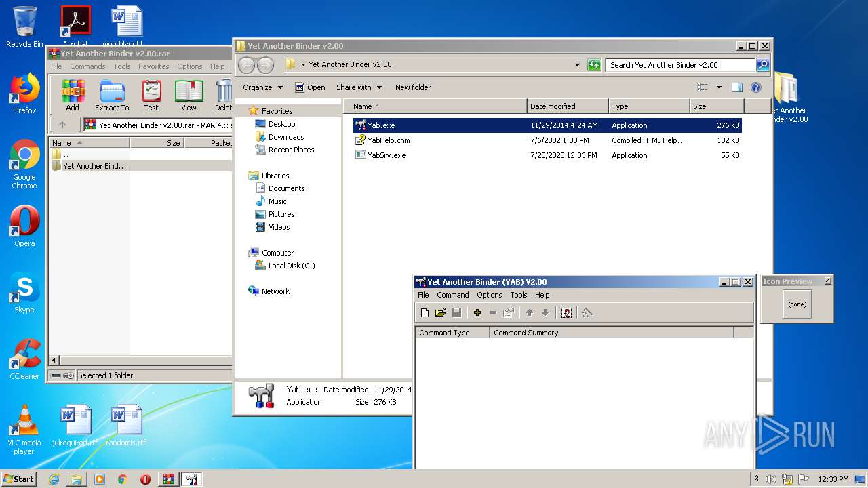Refresh Explorer address bar
This screenshot has width=868, height=488.
point(594,65)
